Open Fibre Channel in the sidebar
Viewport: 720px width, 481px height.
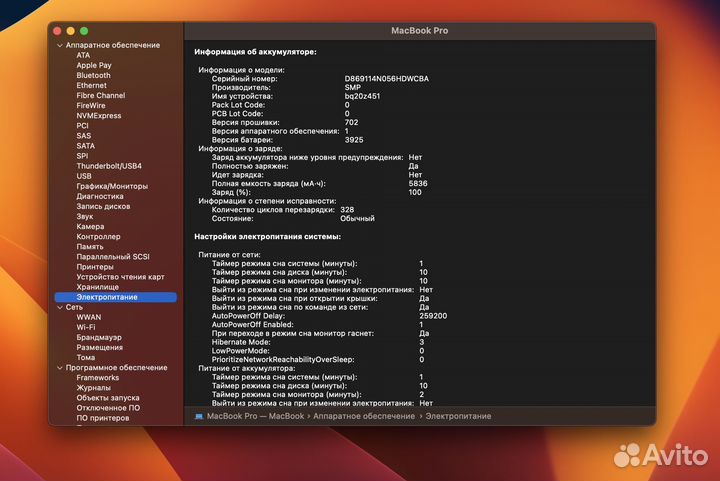click(101, 95)
